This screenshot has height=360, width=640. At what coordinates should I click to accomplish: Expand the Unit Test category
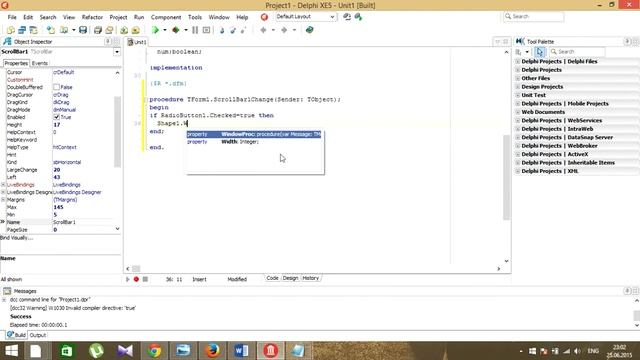click(x=518, y=95)
